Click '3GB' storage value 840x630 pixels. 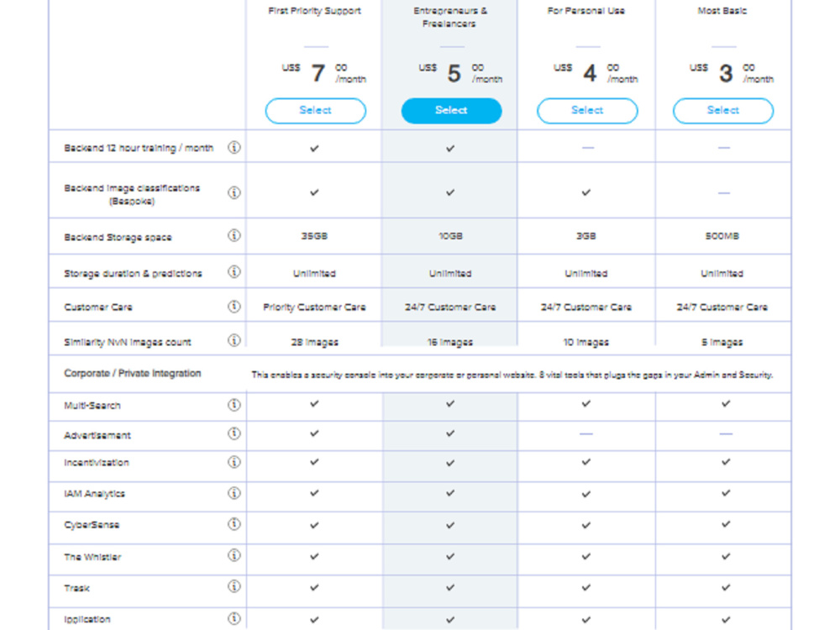(x=586, y=236)
